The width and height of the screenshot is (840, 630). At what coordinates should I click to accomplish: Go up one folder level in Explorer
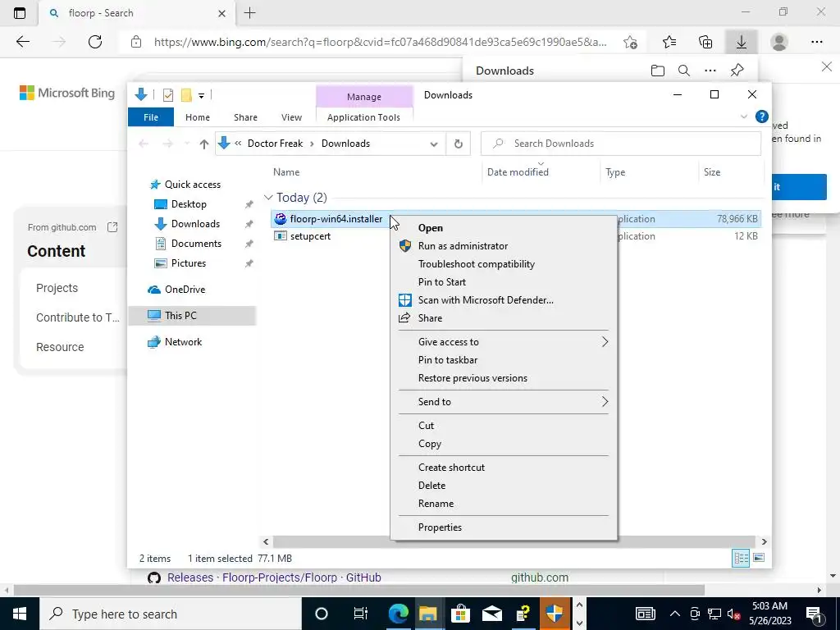(203, 144)
